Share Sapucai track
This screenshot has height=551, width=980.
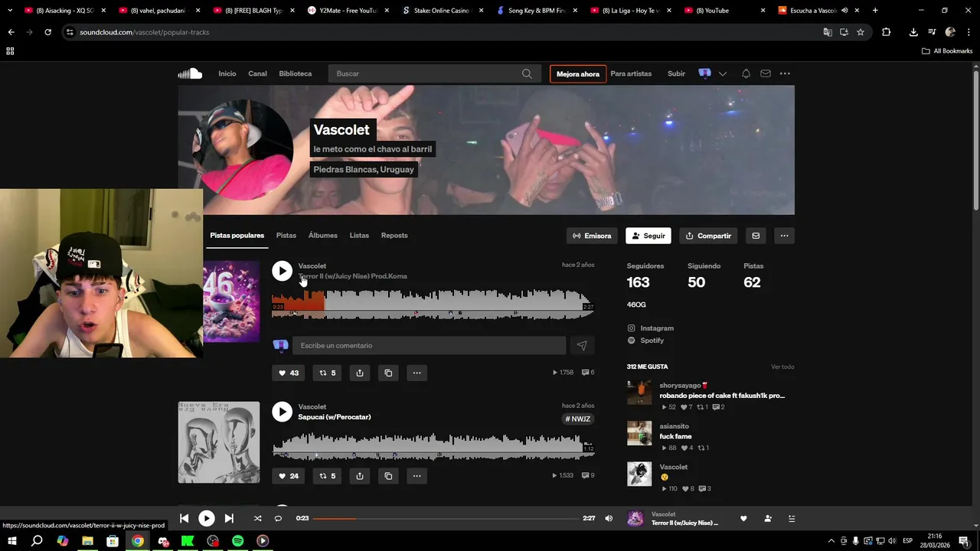pyautogui.click(x=360, y=476)
